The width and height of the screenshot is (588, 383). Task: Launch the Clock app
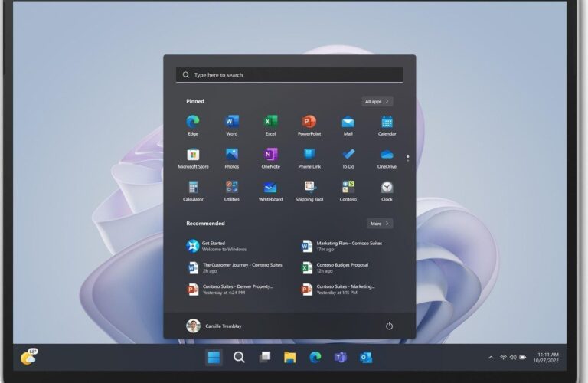pos(387,191)
